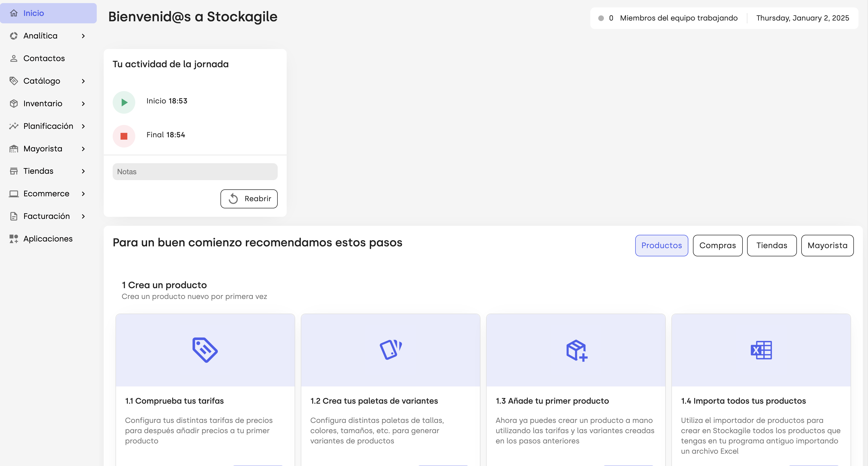Click the gray team status dot
Viewport: 868px width, 466px height.
point(601,18)
